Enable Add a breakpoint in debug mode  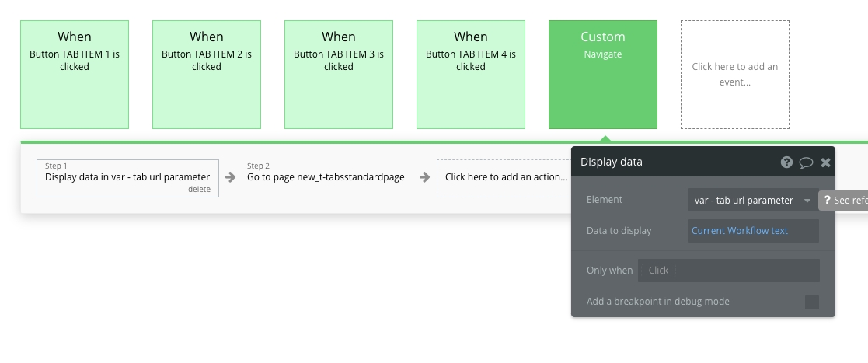point(811,302)
